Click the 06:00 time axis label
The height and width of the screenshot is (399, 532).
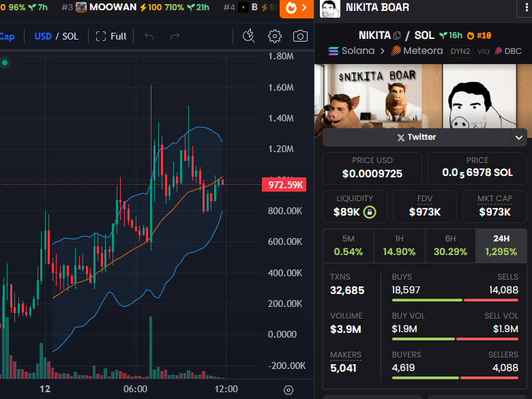pos(135,389)
